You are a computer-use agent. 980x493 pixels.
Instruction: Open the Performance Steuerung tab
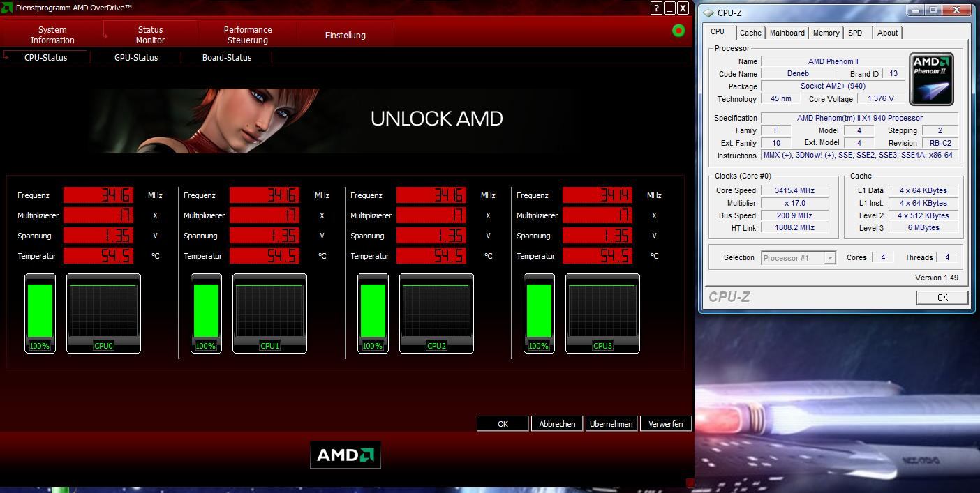click(248, 35)
